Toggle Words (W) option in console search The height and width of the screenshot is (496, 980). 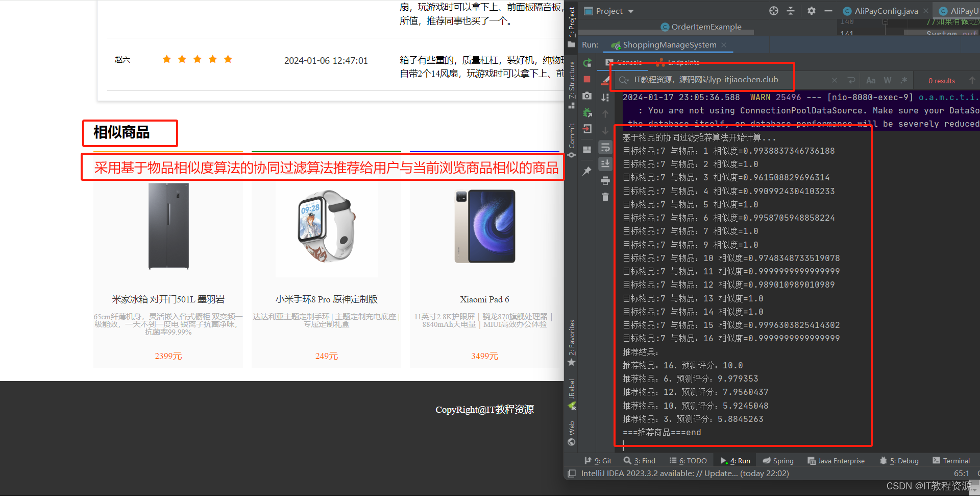(x=888, y=80)
